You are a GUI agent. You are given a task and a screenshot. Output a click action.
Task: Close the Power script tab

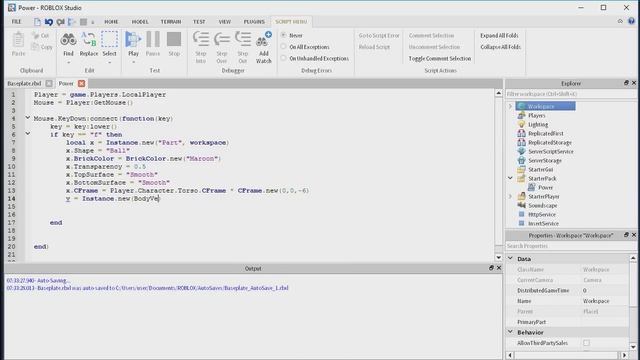point(82,83)
